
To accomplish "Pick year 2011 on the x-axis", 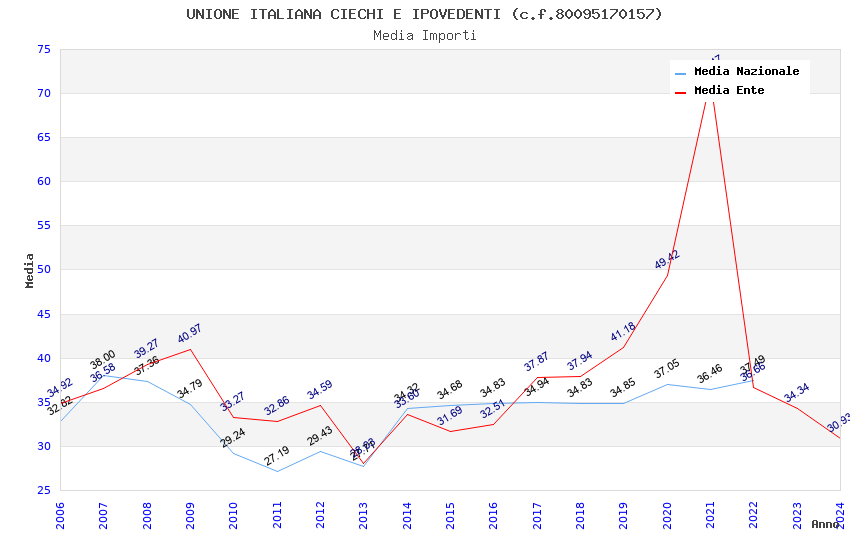I will tap(277, 515).
